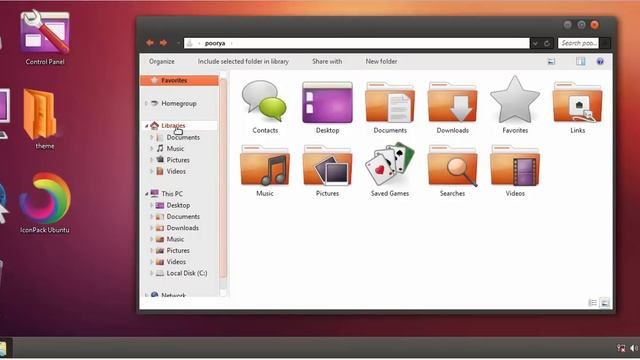Open the help icon in toolbar
The width and height of the screenshot is (640, 360).
[x=600, y=62]
